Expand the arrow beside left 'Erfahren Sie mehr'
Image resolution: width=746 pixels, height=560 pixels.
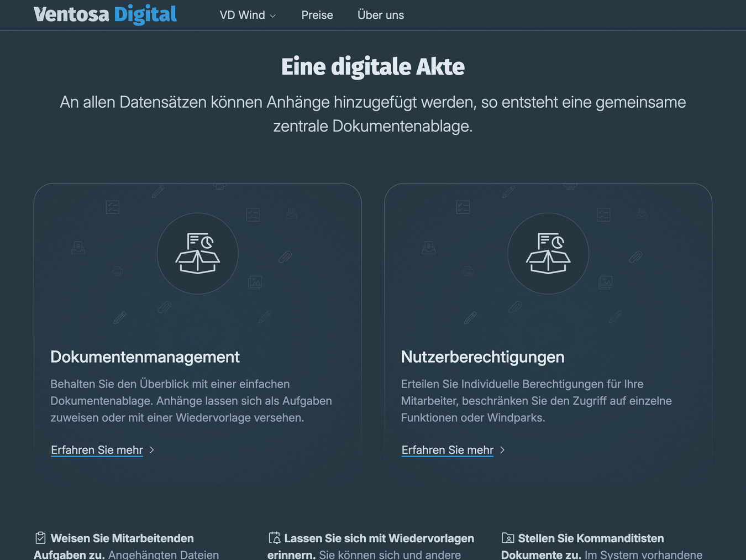tap(151, 450)
